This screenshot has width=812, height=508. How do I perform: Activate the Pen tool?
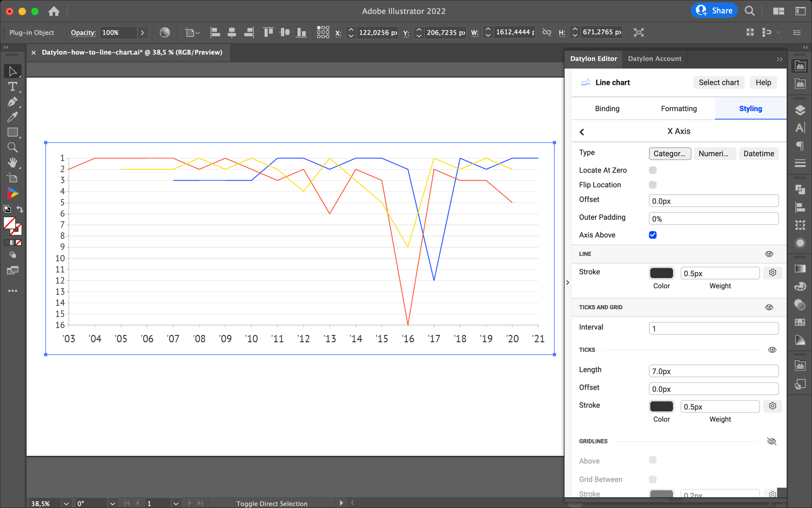[x=13, y=102]
